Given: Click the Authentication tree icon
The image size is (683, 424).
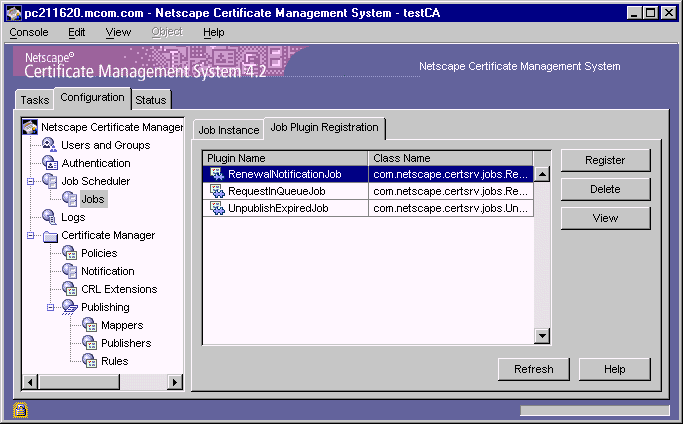Looking at the screenshot, I should (50, 163).
